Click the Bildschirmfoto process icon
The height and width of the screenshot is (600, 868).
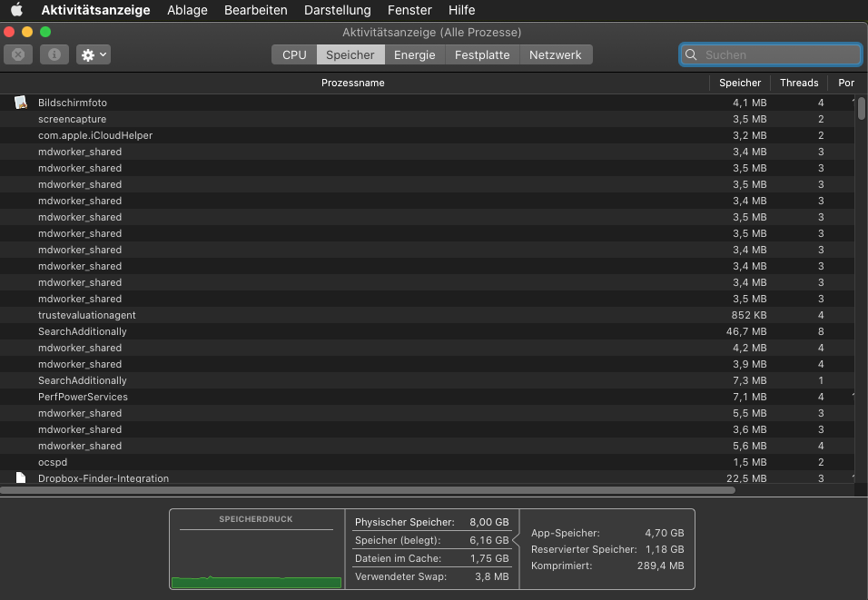coord(21,103)
